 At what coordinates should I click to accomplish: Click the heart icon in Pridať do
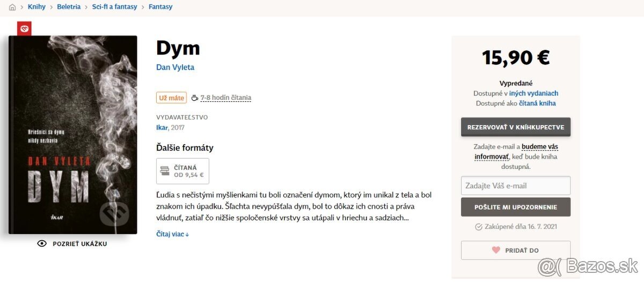[x=496, y=250]
